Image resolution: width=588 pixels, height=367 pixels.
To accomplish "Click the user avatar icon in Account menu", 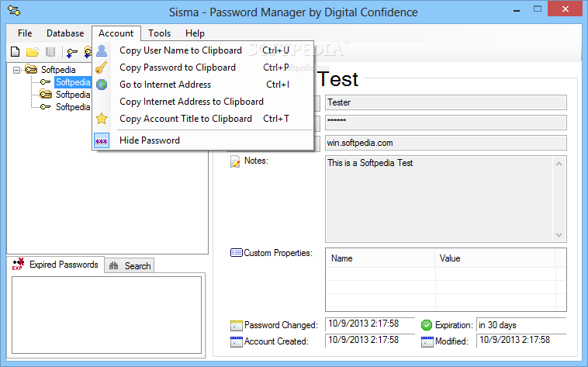I will click(102, 50).
